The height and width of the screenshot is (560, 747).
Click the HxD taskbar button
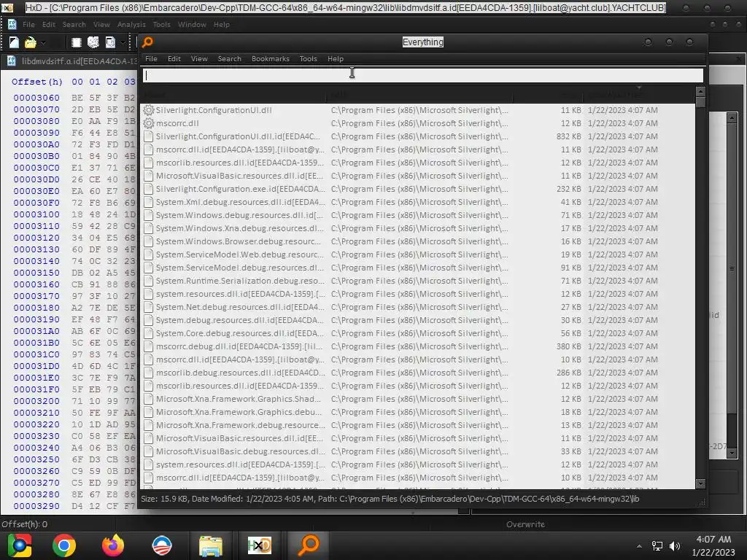click(260, 545)
